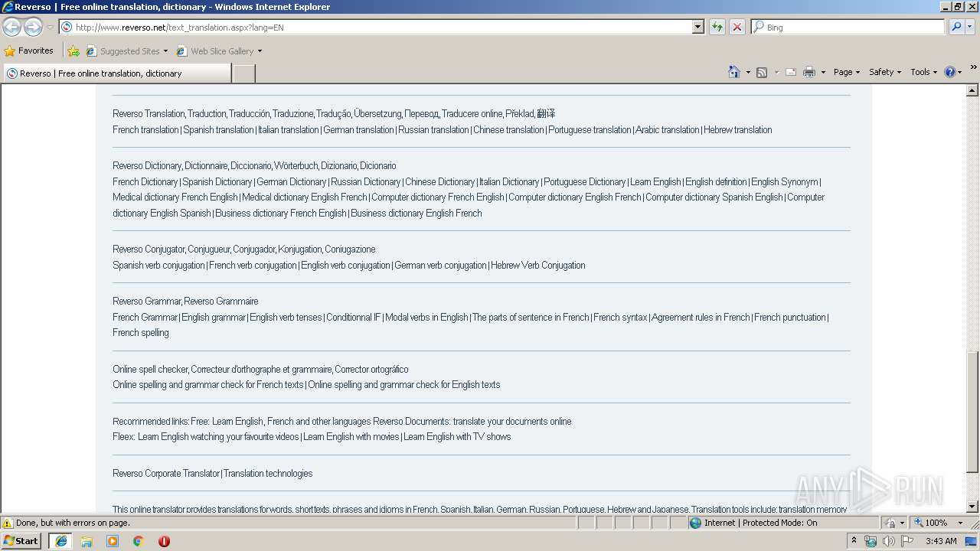
Task: Open Translation technologies link
Action: [268, 473]
